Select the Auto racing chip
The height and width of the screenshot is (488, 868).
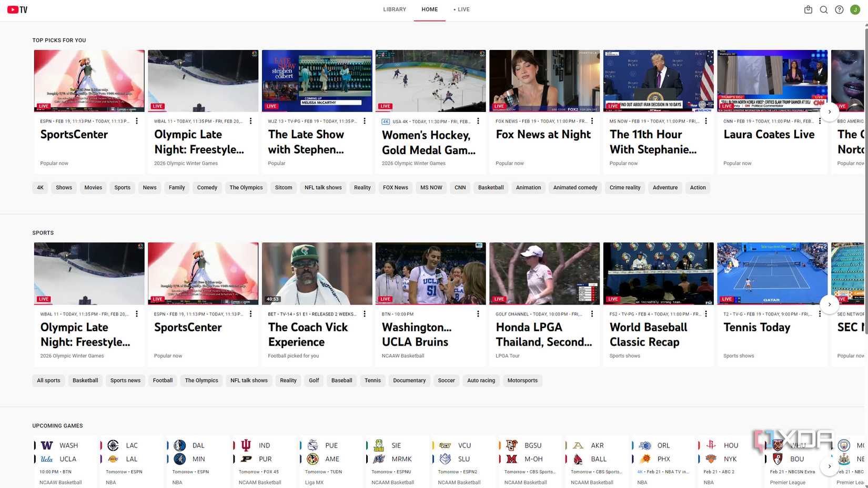click(481, 381)
